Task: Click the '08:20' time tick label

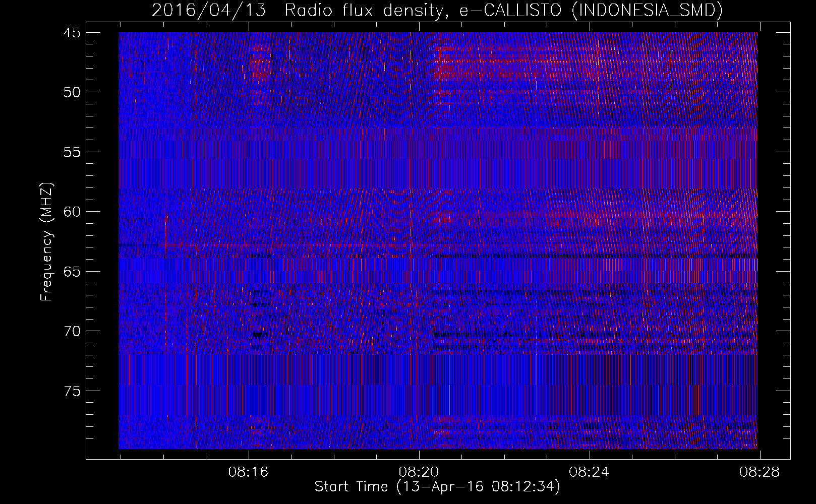Action: [x=419, y=472]
